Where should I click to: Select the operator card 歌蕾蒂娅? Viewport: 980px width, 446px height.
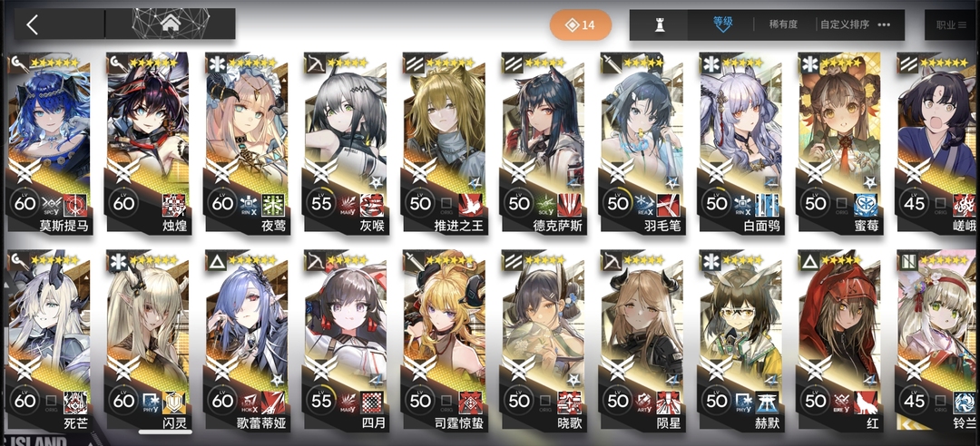[x=246, y=341]
